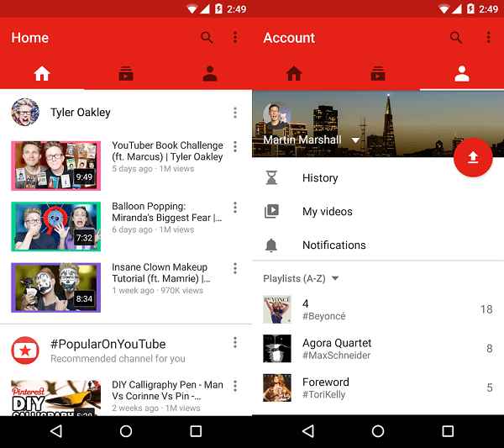The height and width of the screenshot is (448, 504).
Task: Open options for YouTuber Book Challenge video
Action: click(235, 147)
